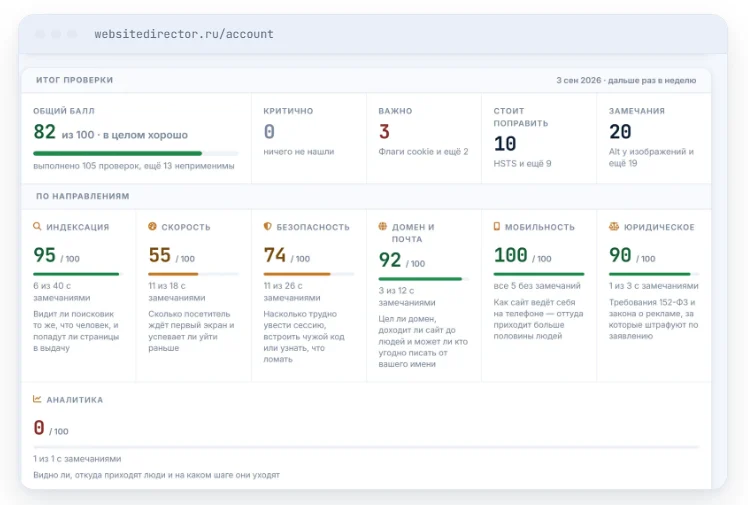
Task: Click the Индексация score 95
Action: point(44,255)
